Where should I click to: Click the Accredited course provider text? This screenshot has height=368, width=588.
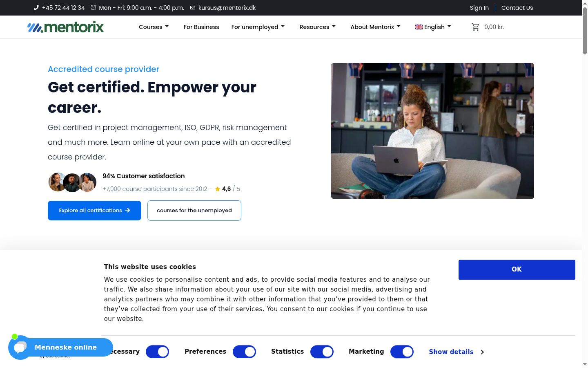point(103,69)
